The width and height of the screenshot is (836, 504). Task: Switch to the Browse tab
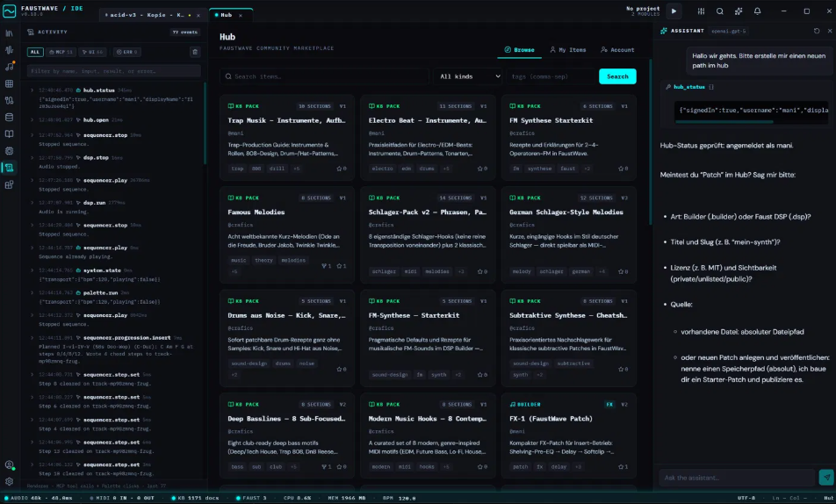coord(520,49)
